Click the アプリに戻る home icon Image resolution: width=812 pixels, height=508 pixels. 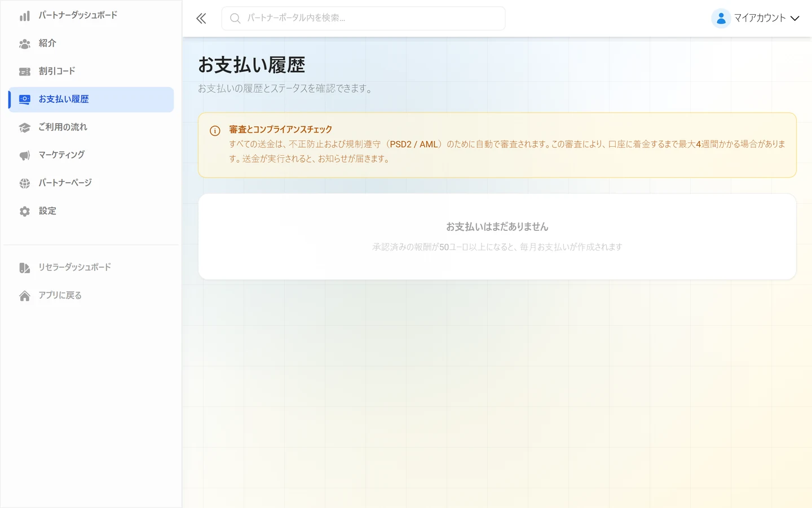click(25, 296)
